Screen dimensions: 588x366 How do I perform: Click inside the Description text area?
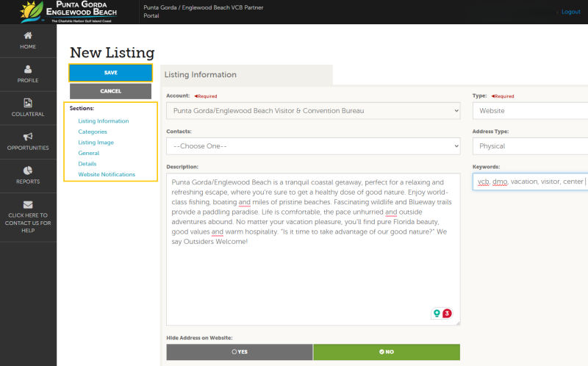[x=313, y=249]
